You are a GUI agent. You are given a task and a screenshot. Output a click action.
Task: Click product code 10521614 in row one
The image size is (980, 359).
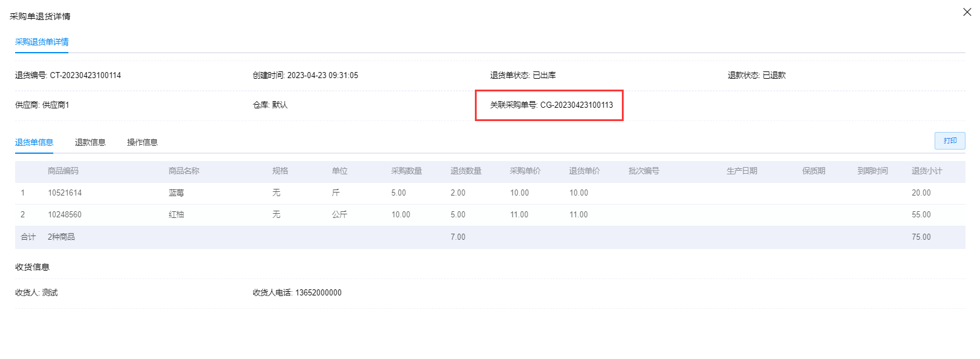click(x=65, y=193)
